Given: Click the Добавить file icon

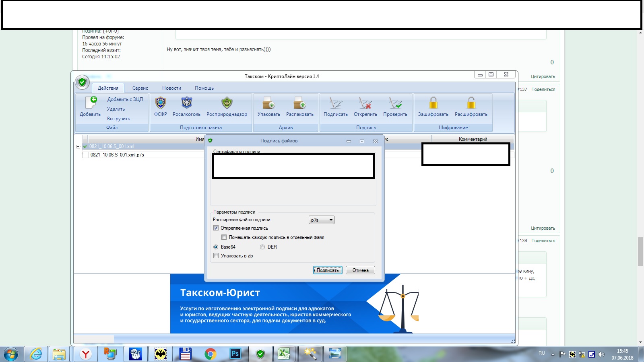Looking at the screenshot, I should point(90,104).
